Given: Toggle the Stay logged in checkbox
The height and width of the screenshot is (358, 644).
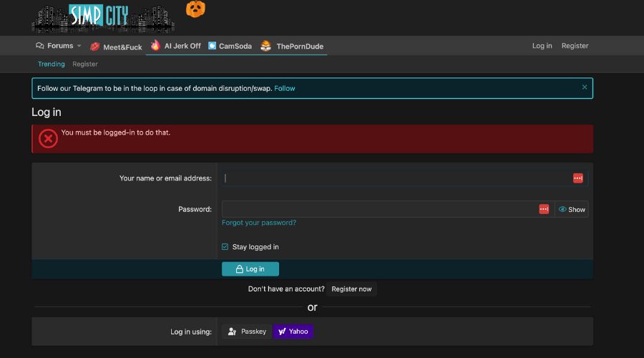Looking at the screenshot, I should [225, 247].
